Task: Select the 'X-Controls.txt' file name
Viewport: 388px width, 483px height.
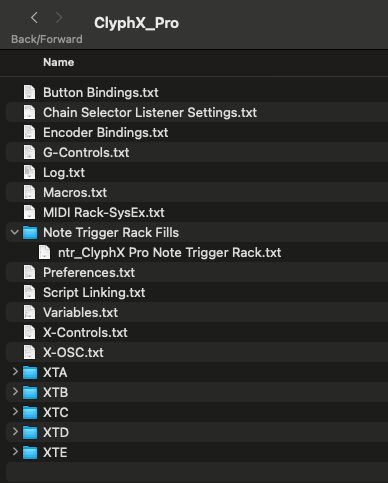Action: tap(85, 333)
